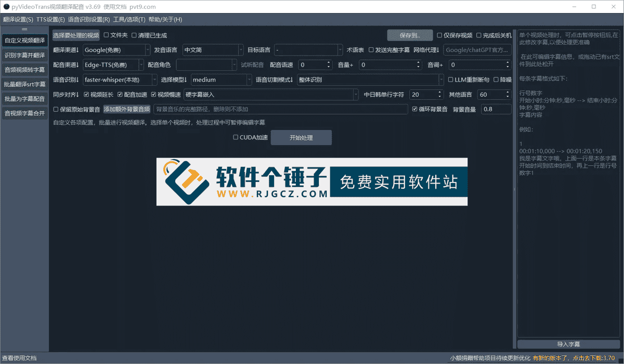The height and width of the screenshot is (364, 624).
Task: Click the 导入字幕 button
Action: click(x=568, y=344)
